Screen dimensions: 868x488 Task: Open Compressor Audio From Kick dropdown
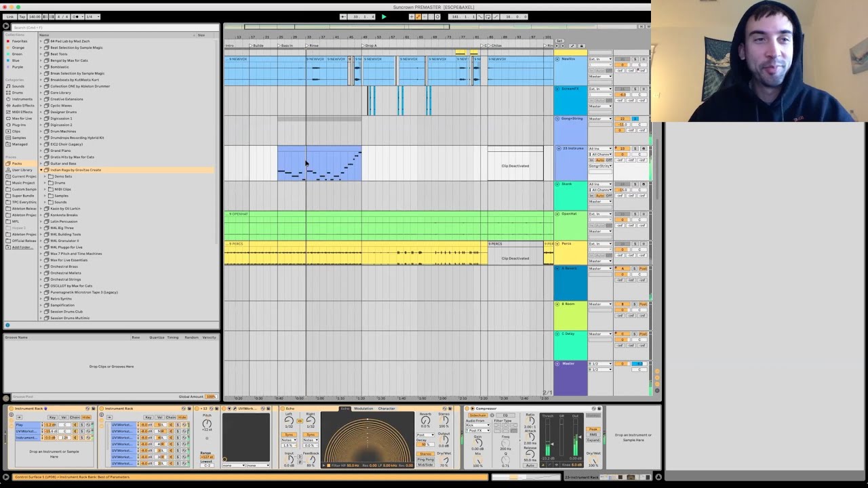point(477,425)
